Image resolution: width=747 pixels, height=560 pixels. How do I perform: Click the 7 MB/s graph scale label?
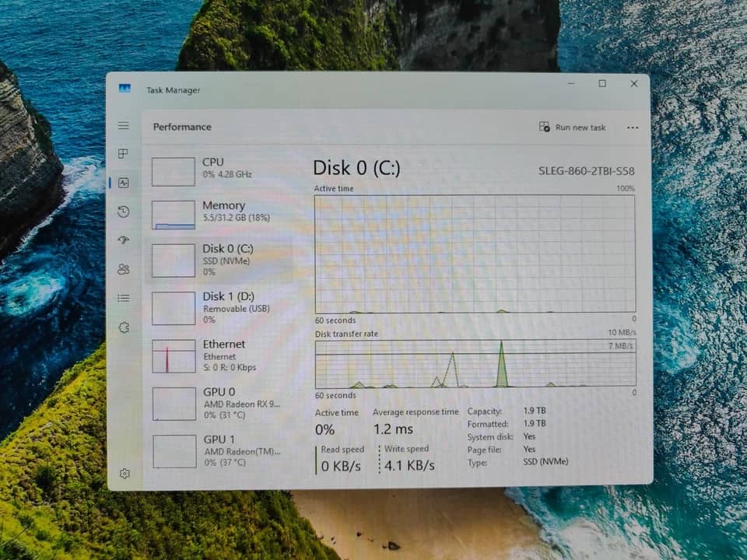[x=620, y=345]
